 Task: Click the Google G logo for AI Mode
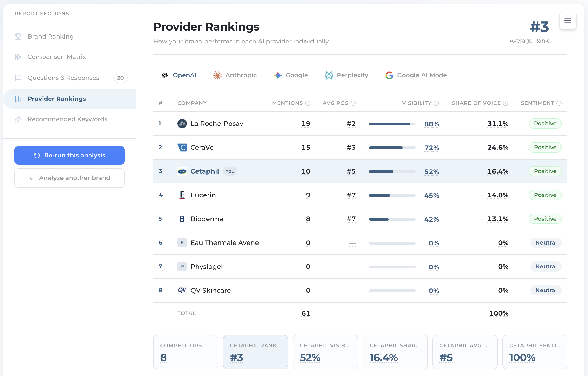389,75
